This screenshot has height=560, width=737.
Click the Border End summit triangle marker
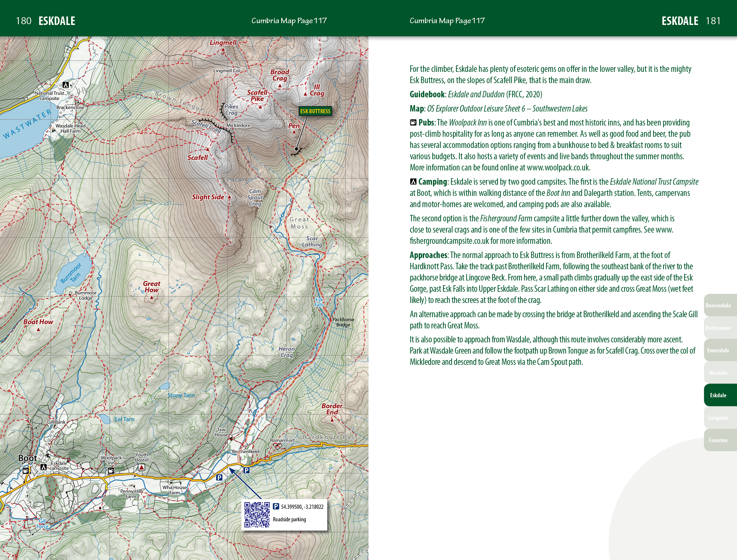coord(332,420)
